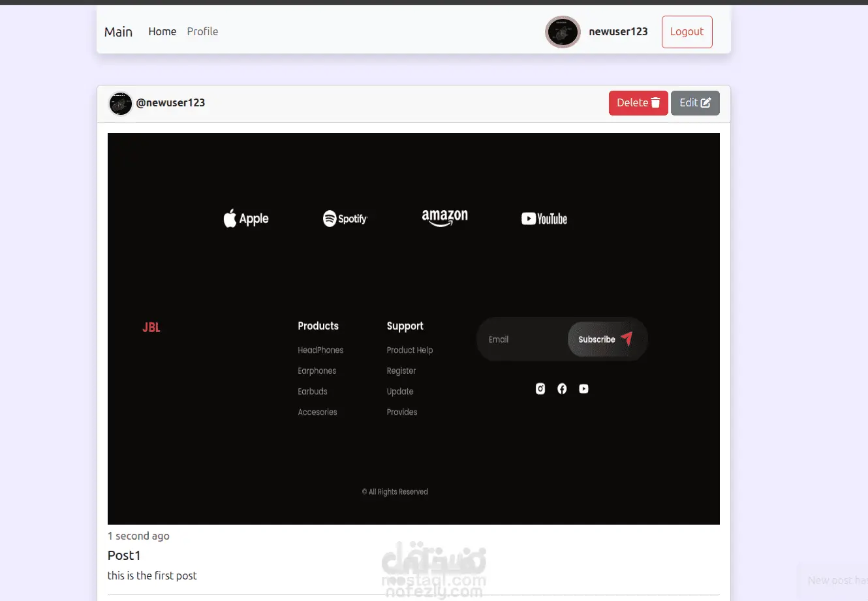Click the All Rights Reserved text
This screenshot has height=601, width=868.
(395, 492)
